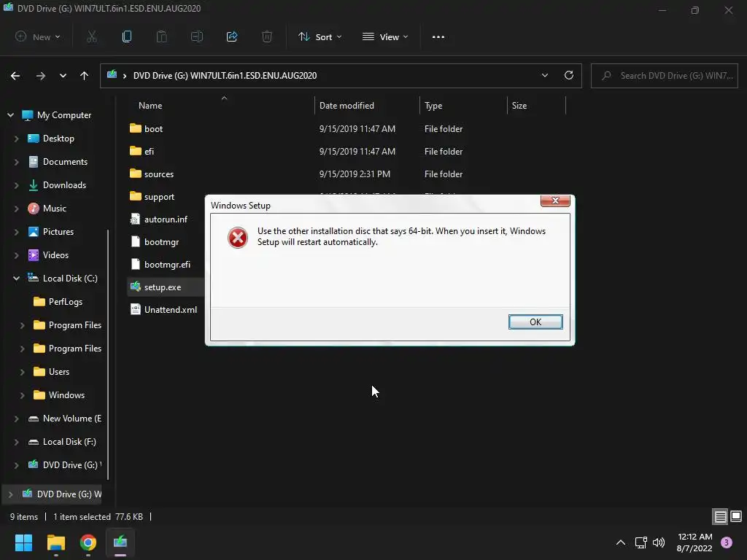747x560 pixels.
Task: Launch Google Chrome from taskbar
Action: pos(88,542)
